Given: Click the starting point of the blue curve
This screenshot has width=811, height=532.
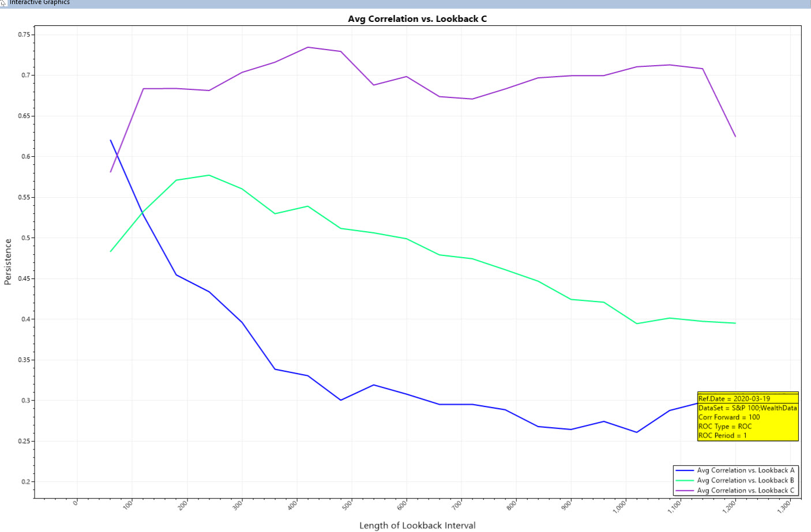Looking at the screenshot, I should click(x=110, y=139).
